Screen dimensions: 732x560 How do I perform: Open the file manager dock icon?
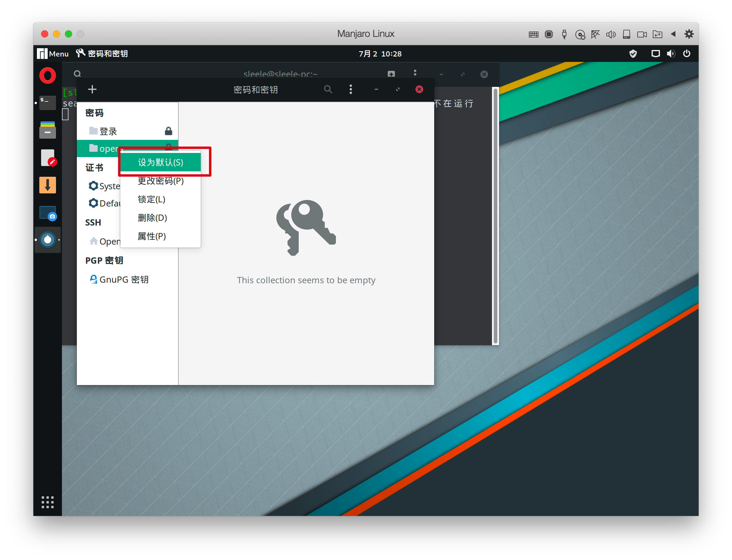tap(48, 130)
